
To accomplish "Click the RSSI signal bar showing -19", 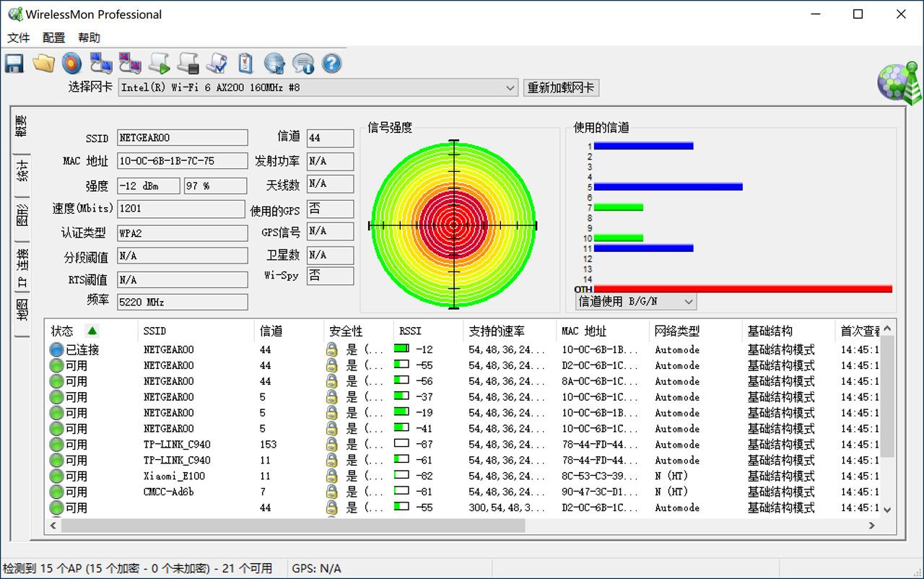I will [x=401, y=412].
